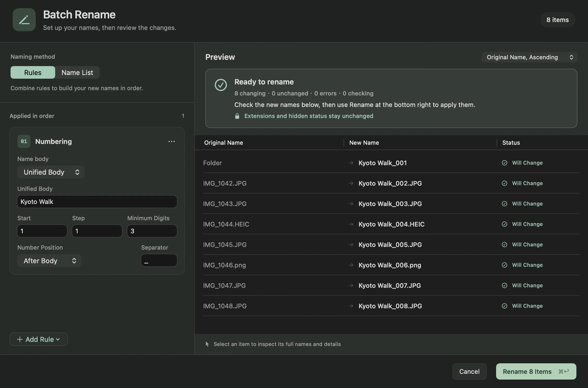Screen dimensions: 588x388
Task: Click new name Kyoto Walk_001
Action: (x=383, y=163)
